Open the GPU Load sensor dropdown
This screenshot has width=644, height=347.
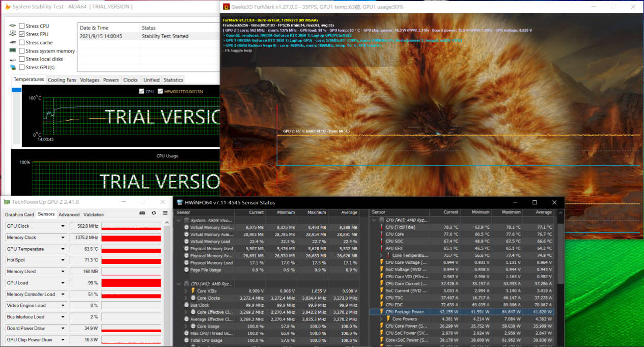coord(63,283)
